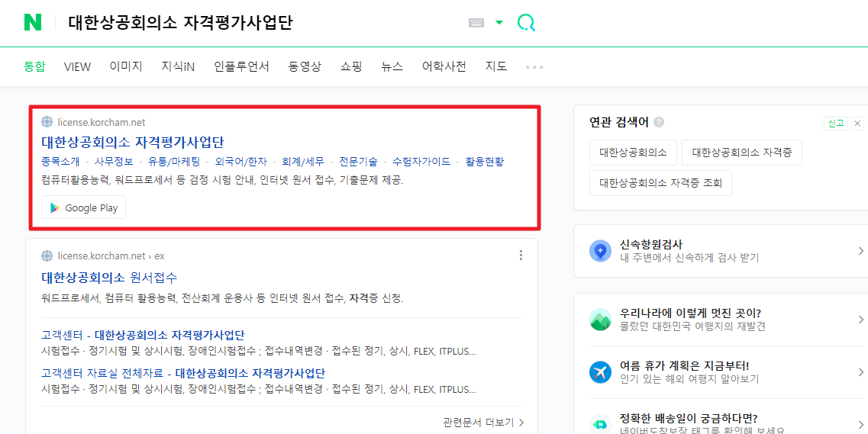Screen dimensions: 868x434
Task: Open the 쇼핑 tab
Action: pos(351,67)
